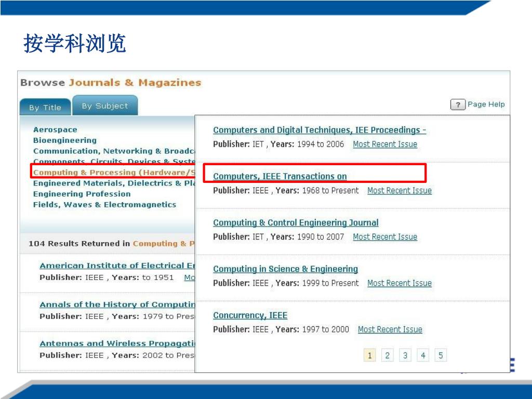532x399 pixels.
Task: Open Computers and Digital Techniques, IEE Proceedings
Action: (x=320, y=130)
